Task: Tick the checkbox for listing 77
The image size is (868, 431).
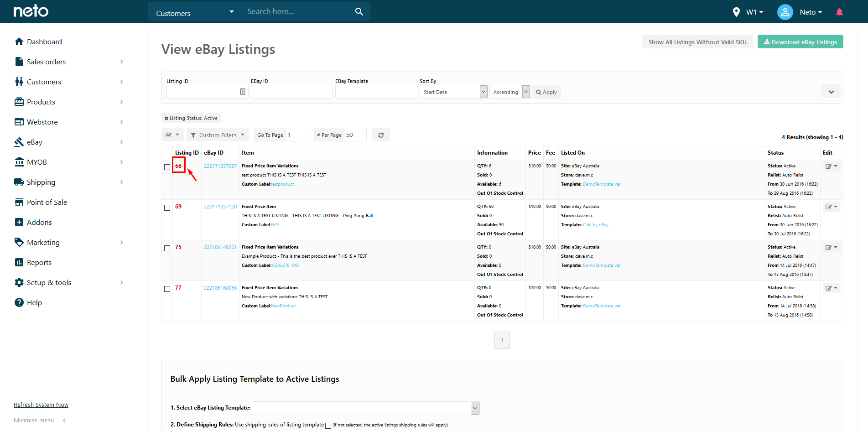Action: pos(167,289)
